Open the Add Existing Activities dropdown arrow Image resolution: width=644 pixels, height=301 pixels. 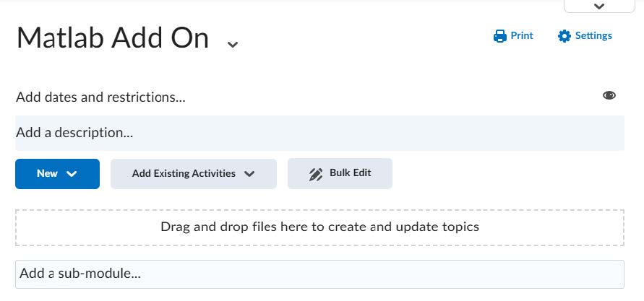pos(249,174)
